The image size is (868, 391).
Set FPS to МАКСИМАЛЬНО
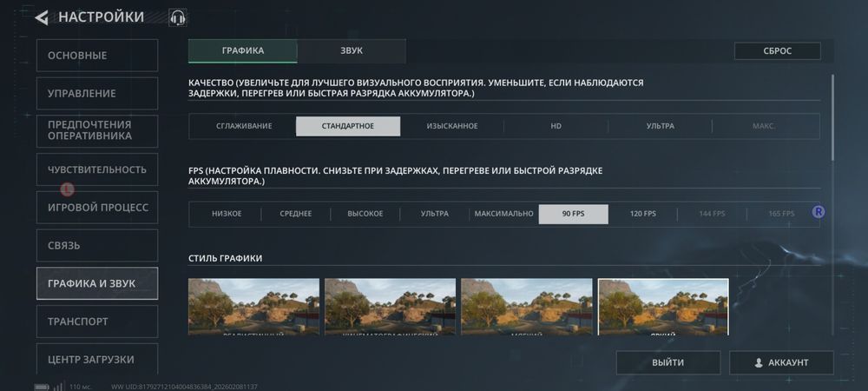click(x=503, y=214)
